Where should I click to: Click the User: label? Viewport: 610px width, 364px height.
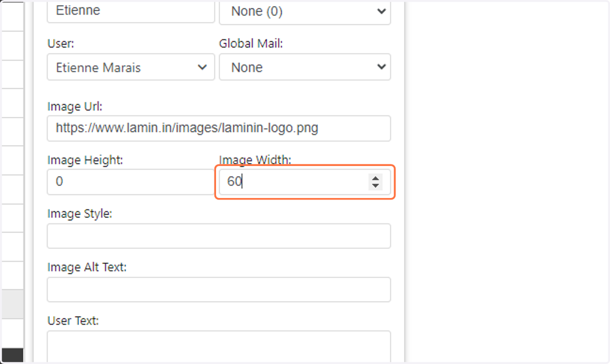(x=60, y=44)
